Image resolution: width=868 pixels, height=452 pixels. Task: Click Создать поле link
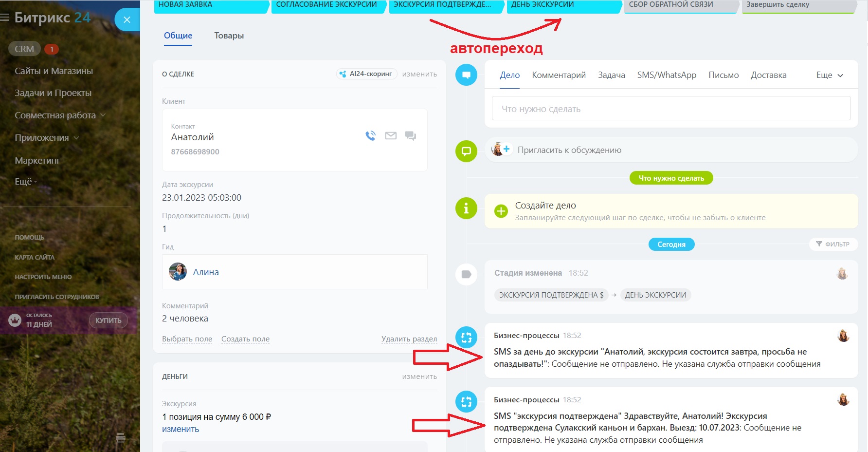pos(245,339)
